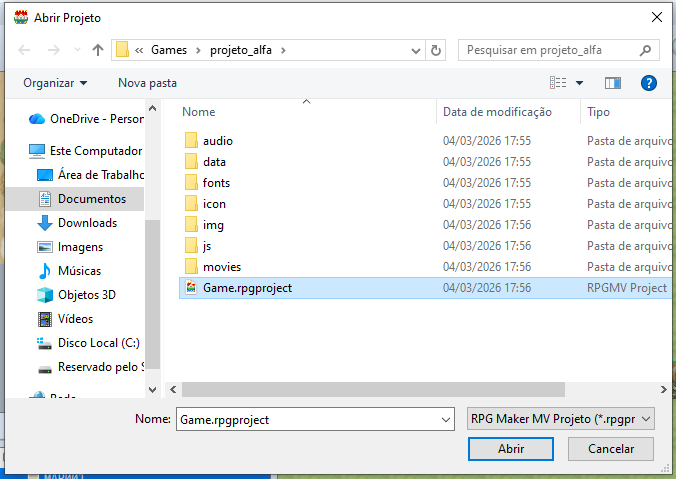Select the js folder icon
676x479 pixels.
point(191,246)
